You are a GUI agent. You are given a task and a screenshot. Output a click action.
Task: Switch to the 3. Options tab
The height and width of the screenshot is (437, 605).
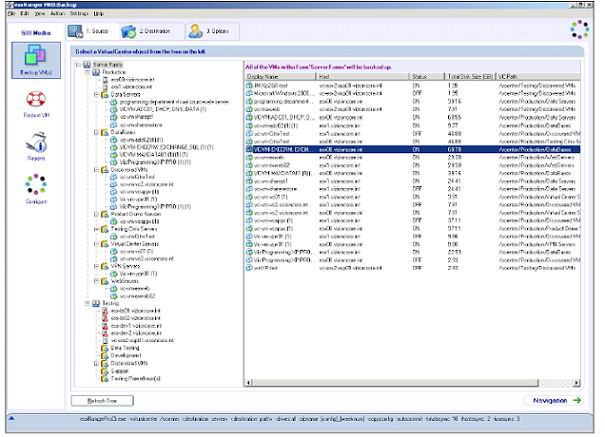coord(211,32)
